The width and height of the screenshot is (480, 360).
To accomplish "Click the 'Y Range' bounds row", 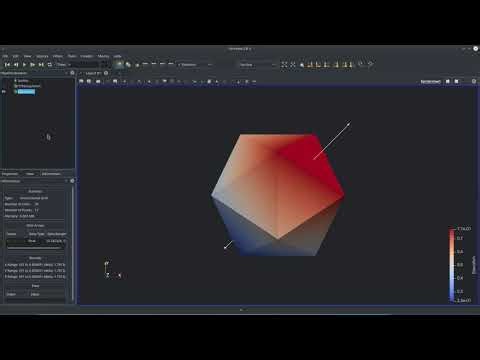I will click(35, 271).
